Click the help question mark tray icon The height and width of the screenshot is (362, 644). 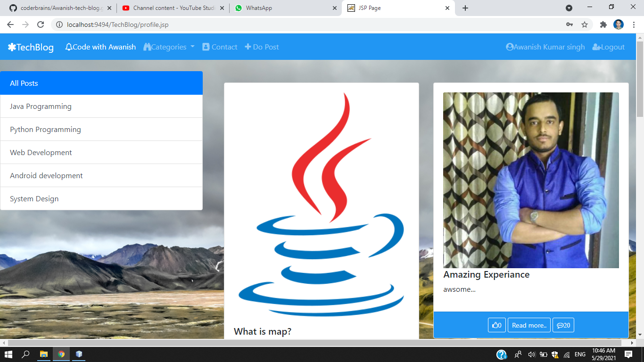click(x=502, y=354)
